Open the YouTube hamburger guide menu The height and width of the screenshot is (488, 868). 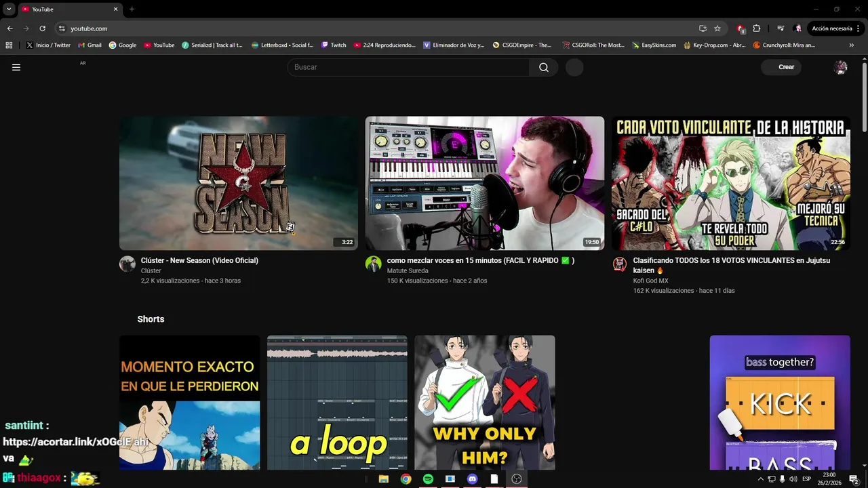coord(16,67)
